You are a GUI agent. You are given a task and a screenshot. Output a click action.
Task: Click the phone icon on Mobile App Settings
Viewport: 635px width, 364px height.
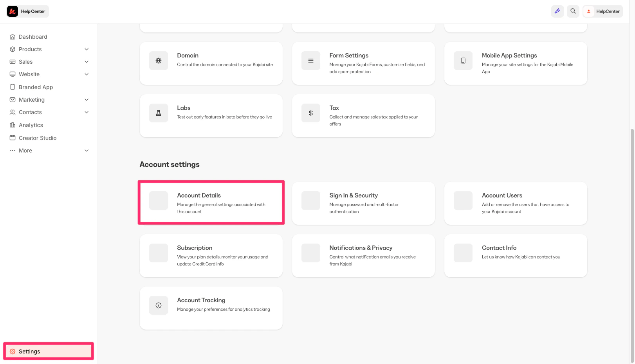(x=463, y=60)
